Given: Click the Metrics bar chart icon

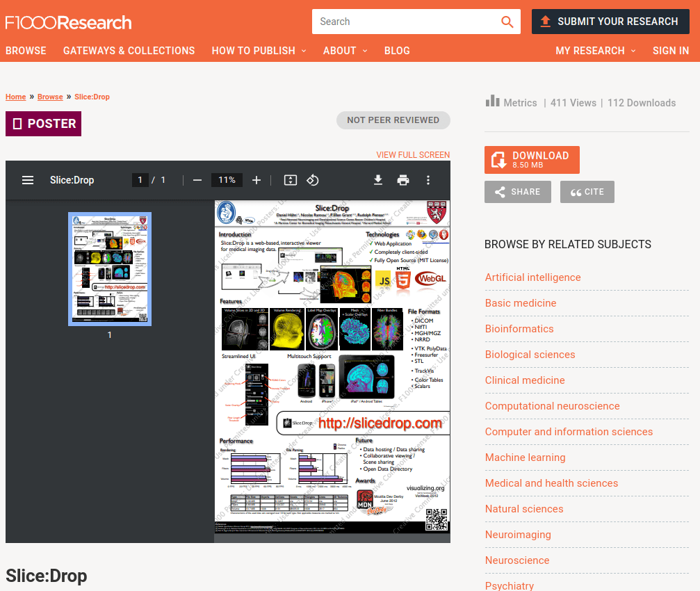Looking at the screenshot, I should click(492, 101).
